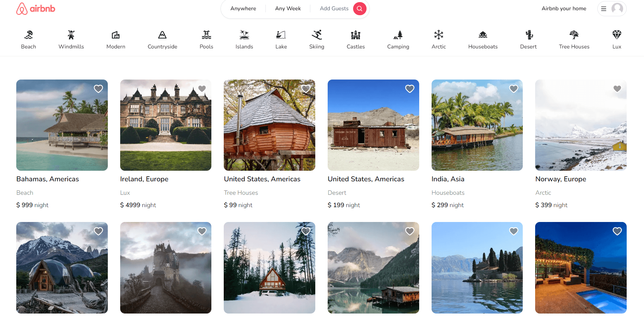Click the Airbnb logo

tap(36, 9)
